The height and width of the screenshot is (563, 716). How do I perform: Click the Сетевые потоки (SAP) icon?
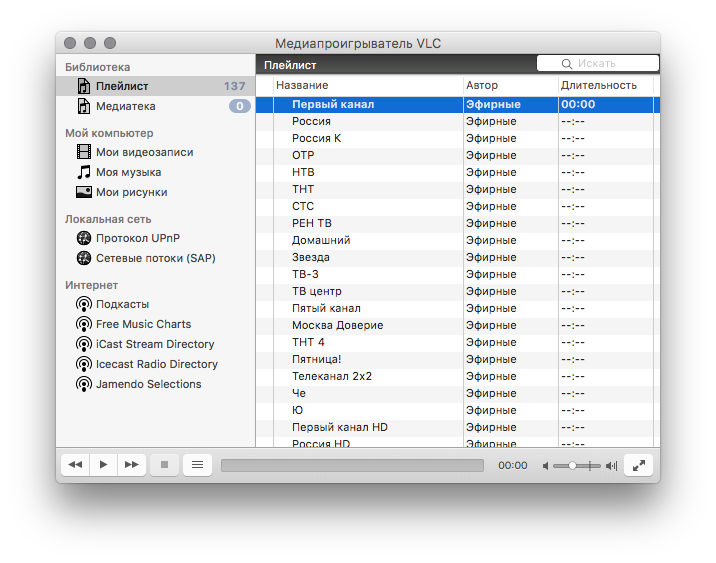point(84,258)
